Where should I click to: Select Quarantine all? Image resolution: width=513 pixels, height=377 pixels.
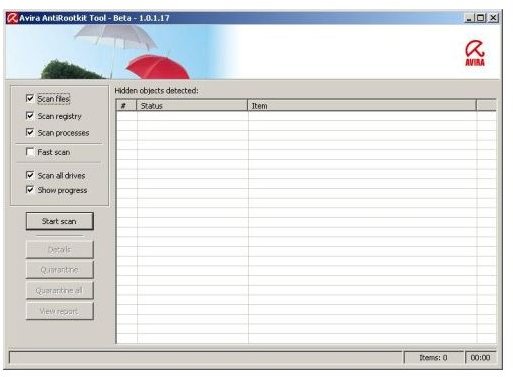pyautogui.click(x=60, y=290)
